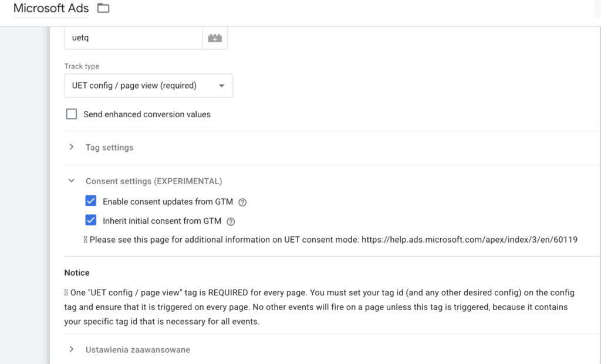Click the Track type dropdown arrow
The width and height of the screenshot is (601, 364).
coord(222,86)
